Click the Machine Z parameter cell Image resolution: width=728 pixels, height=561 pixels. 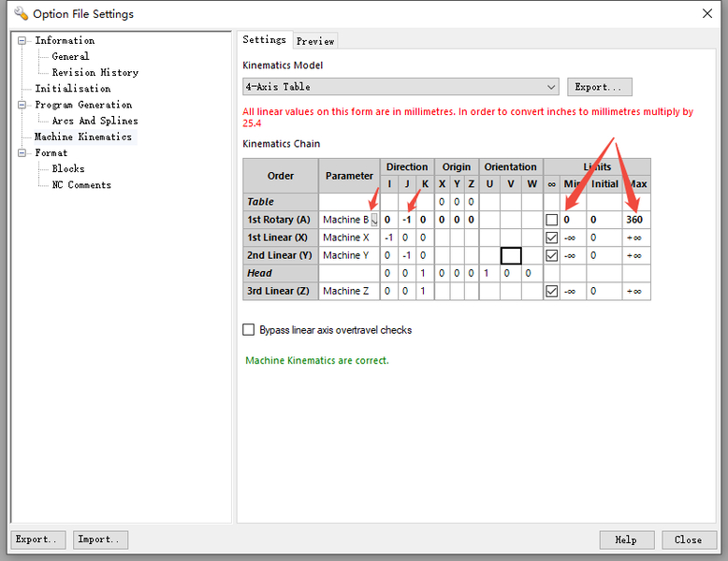coord(349,292)
